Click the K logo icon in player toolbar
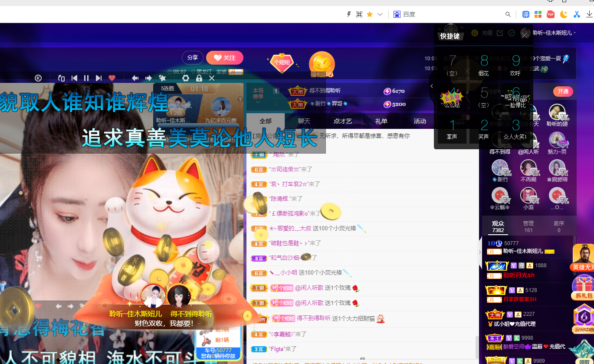This screenshot has height=364, width=594. point(38,78)
